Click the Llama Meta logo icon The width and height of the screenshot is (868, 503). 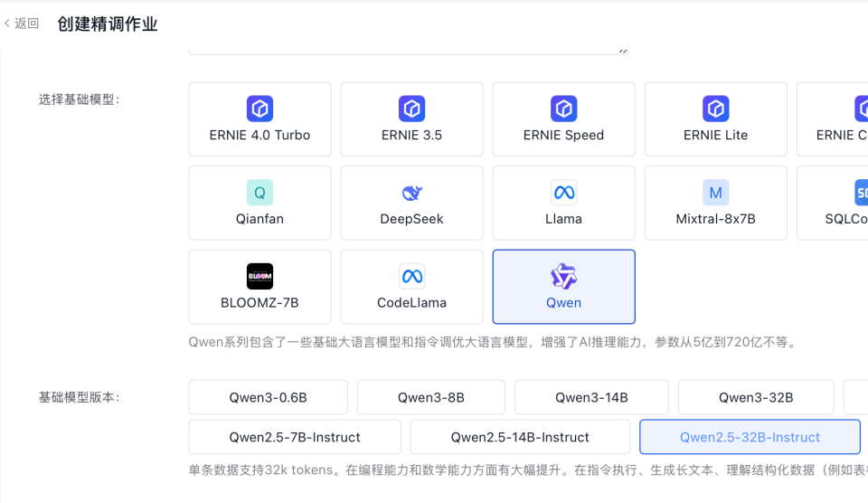[x=563, y=192]
